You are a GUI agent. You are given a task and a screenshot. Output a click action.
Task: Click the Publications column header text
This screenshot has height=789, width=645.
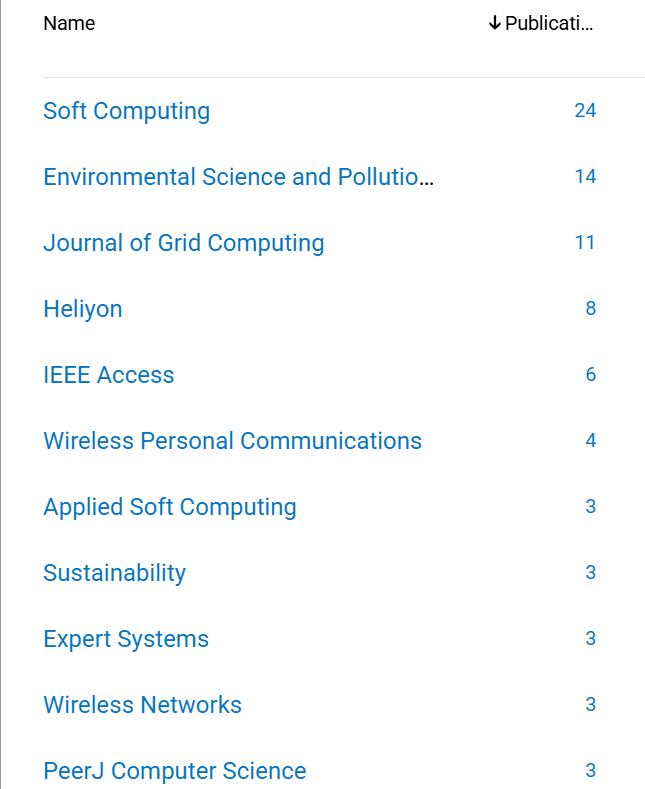pos(549,23)
